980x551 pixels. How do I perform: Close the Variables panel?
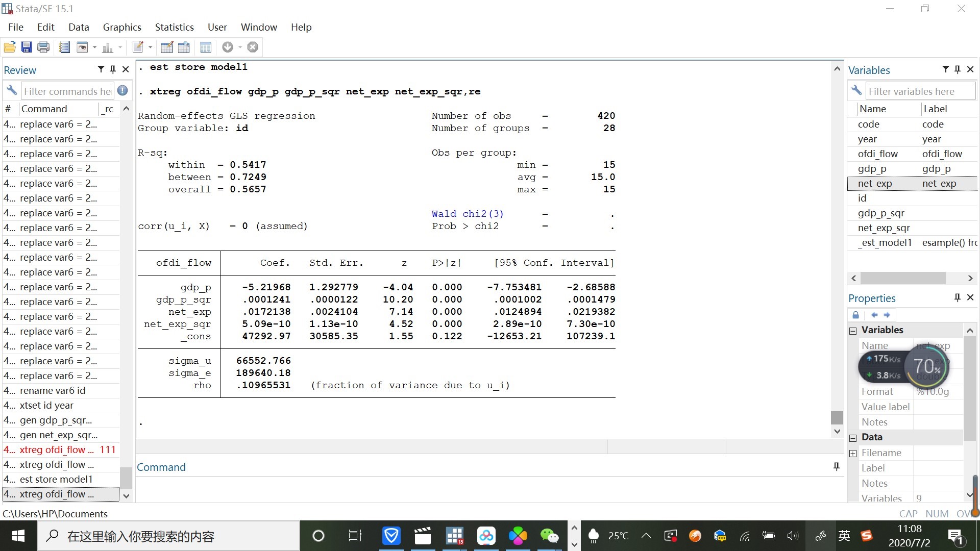(x=970, y=69)
